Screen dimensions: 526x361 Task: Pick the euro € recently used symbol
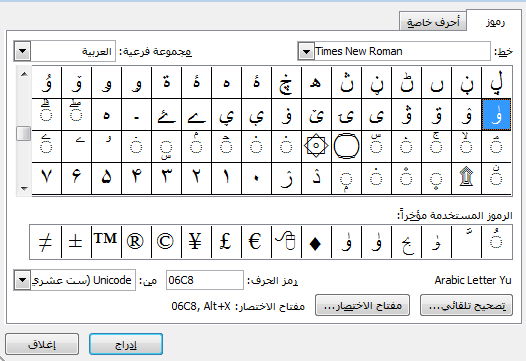click(256, 242)
